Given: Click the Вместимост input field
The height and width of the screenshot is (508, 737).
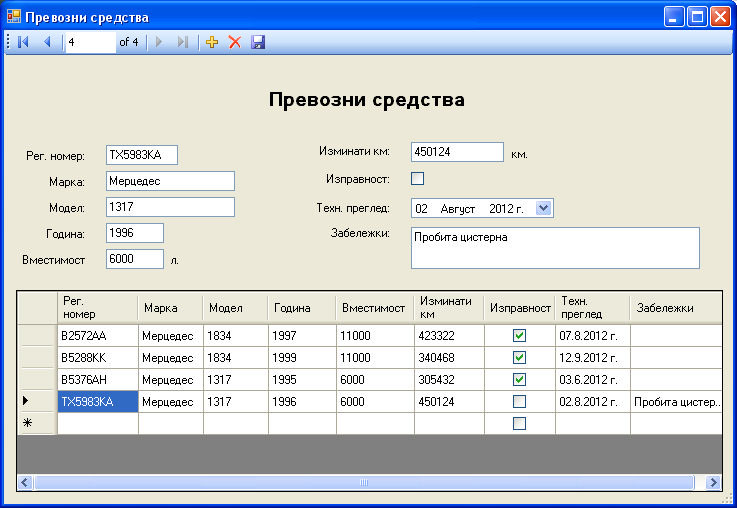Looking at the screenshot, I should (135, 259).
